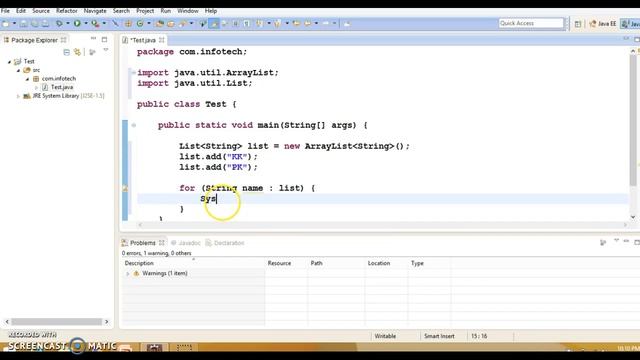Click the editor scroll-down arrow

(633, 217)
